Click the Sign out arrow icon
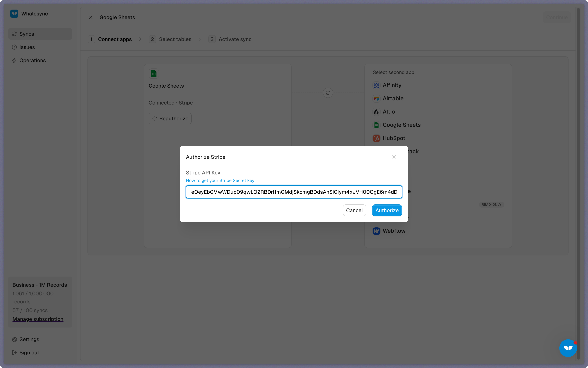Image resolution: width=588 pixels, height=368 pixels. 14,352
